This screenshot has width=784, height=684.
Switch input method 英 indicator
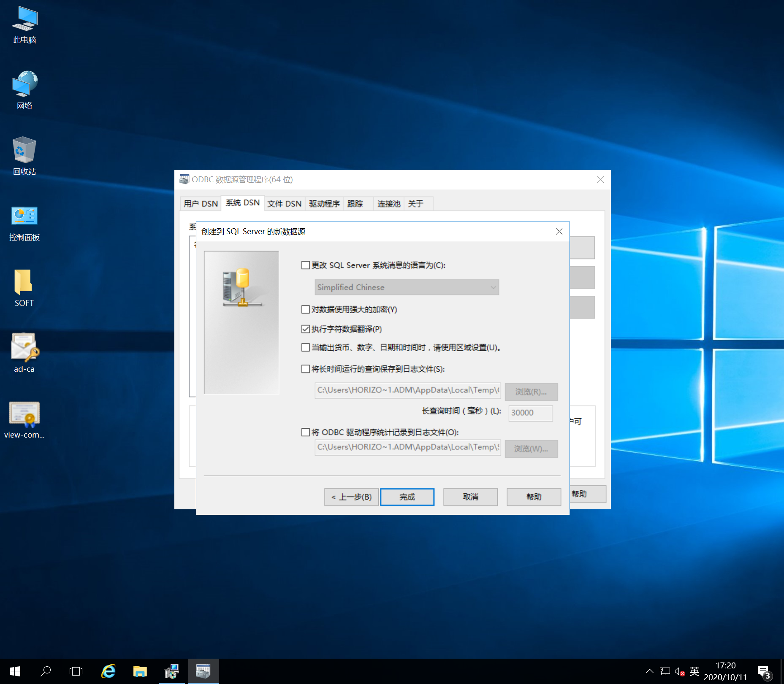coord(694,671)
